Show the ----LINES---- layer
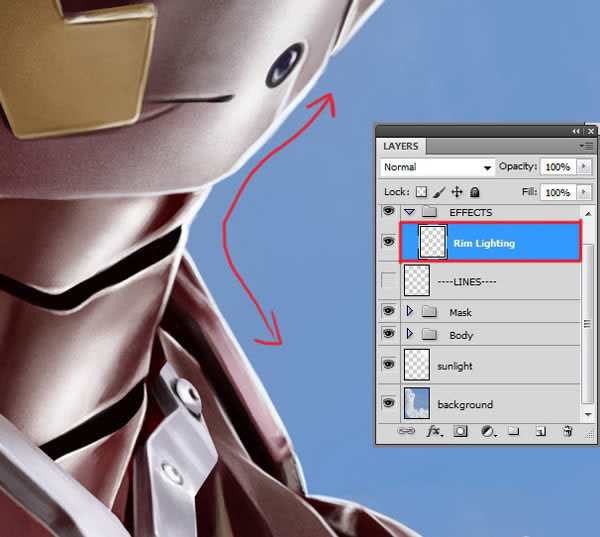The width and height of the screenshot is (600, 537). point(388,280)
